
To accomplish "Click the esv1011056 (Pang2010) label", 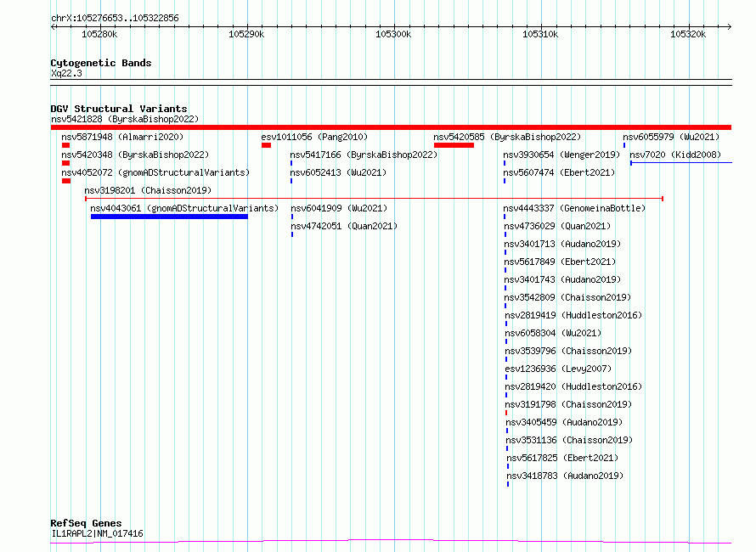I will [314, 137].
